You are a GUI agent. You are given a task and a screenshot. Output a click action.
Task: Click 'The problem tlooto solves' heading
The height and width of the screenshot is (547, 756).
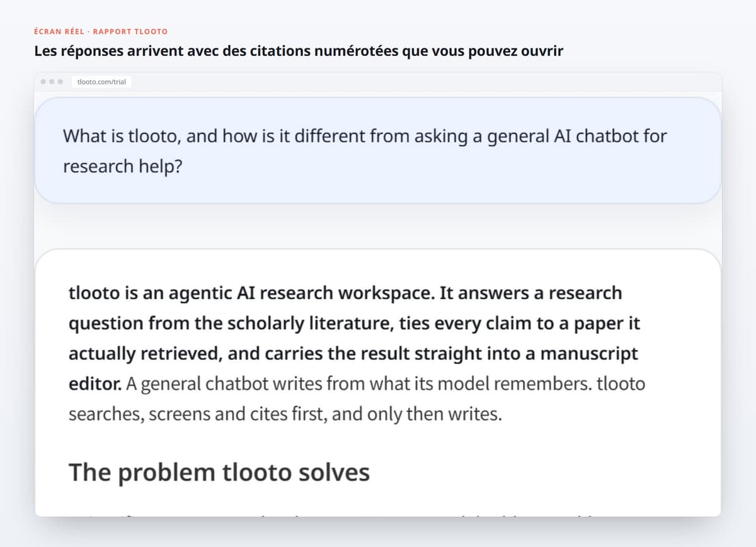point(219,472)
